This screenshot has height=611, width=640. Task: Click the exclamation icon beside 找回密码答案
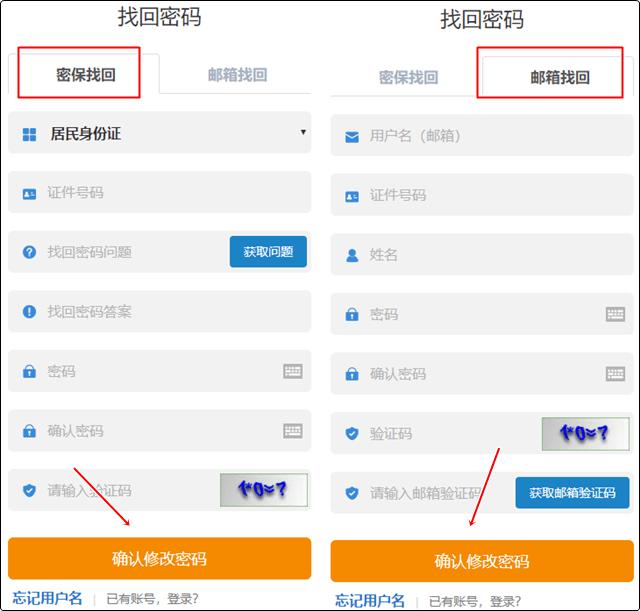(29, 312)
